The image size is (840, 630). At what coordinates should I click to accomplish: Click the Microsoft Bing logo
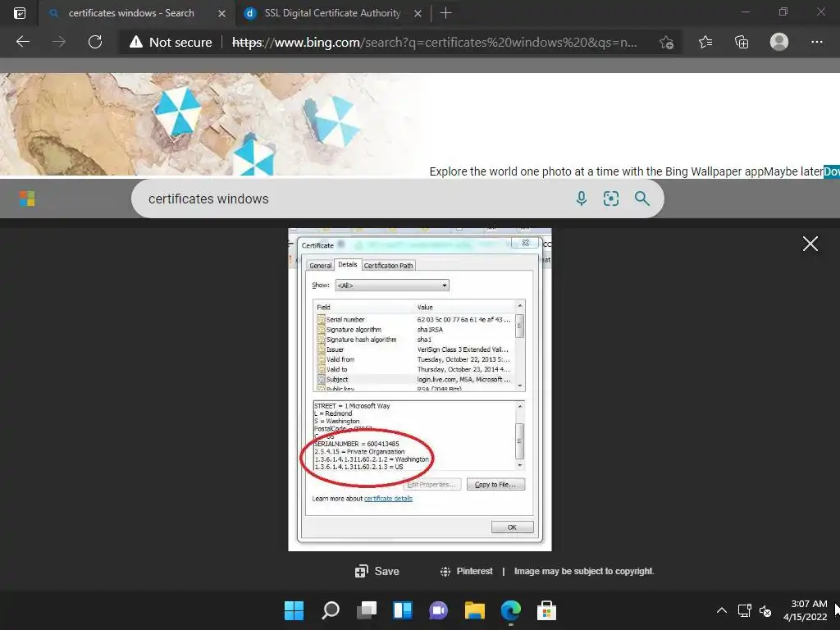pyautogui.click(x=27, y=199)
